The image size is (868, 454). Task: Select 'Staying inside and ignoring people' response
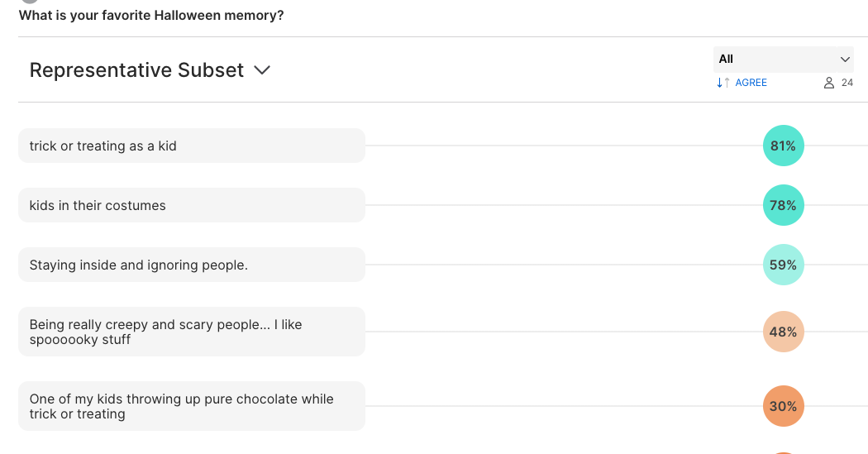click(192, 265)
